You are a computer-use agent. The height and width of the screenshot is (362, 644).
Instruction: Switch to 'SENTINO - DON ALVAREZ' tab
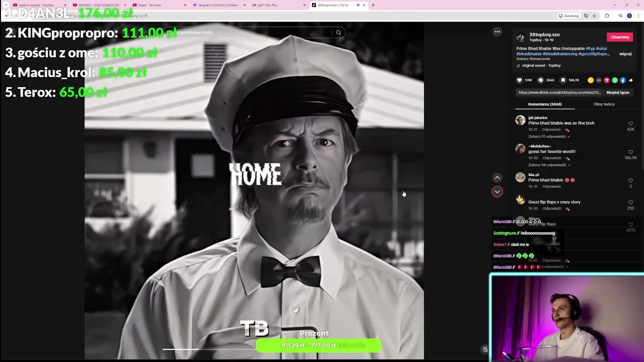(x=99, y=5)
